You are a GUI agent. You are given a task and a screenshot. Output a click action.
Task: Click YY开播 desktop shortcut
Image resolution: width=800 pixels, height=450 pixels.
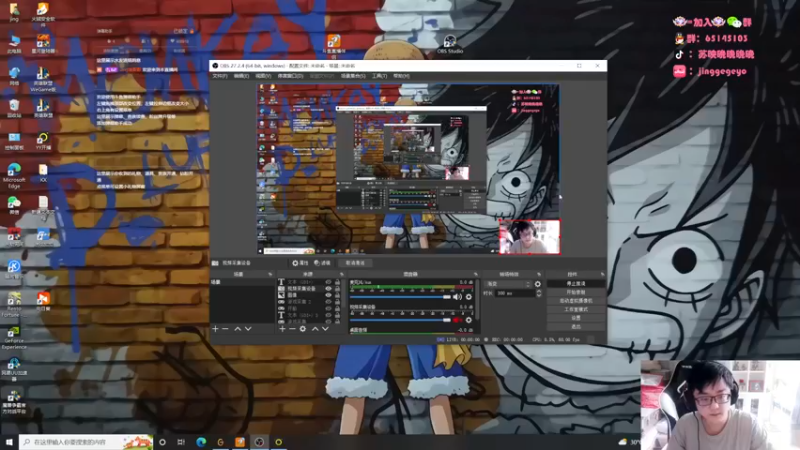click(x=43, y=140)
